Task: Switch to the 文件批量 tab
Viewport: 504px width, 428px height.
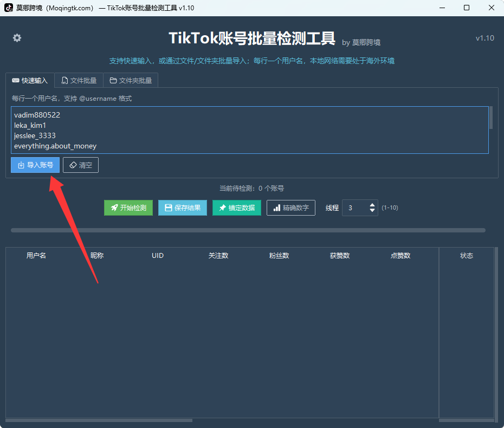Action: [79, 80]
